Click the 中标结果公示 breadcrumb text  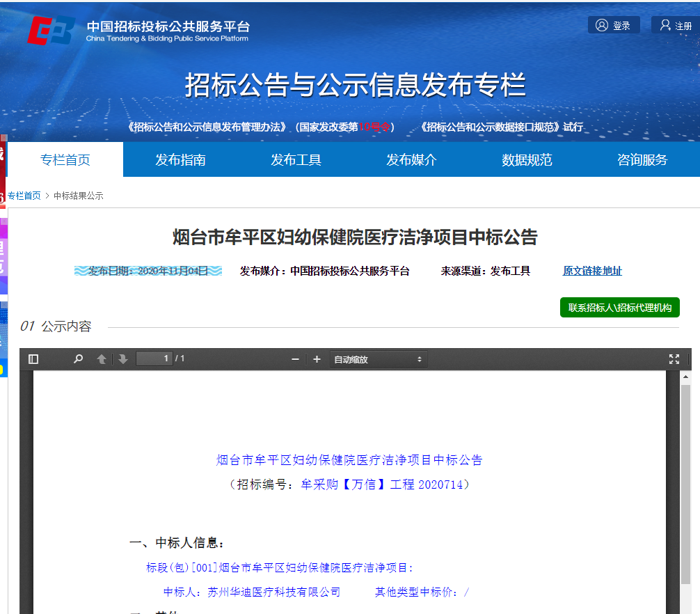tap(79, 196)
